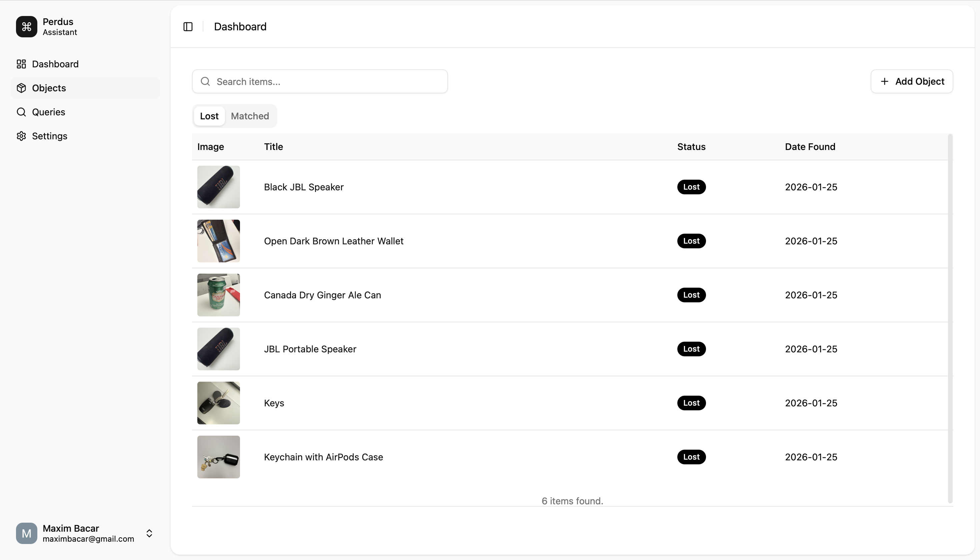Click the Perdus command logo icon
The width and height of the screenshot is (980, 560).
pyautogui.click(x=27, y=27)
